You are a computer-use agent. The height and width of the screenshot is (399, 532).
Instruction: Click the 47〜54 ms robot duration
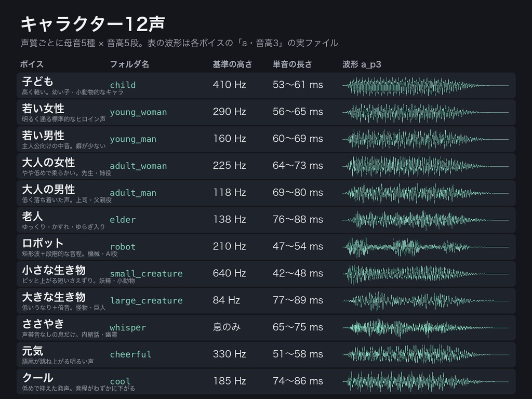point(298,246)
